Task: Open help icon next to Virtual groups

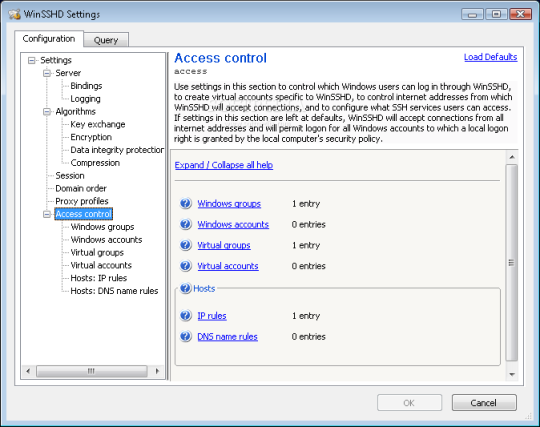Action: click(x=185, y=245)
